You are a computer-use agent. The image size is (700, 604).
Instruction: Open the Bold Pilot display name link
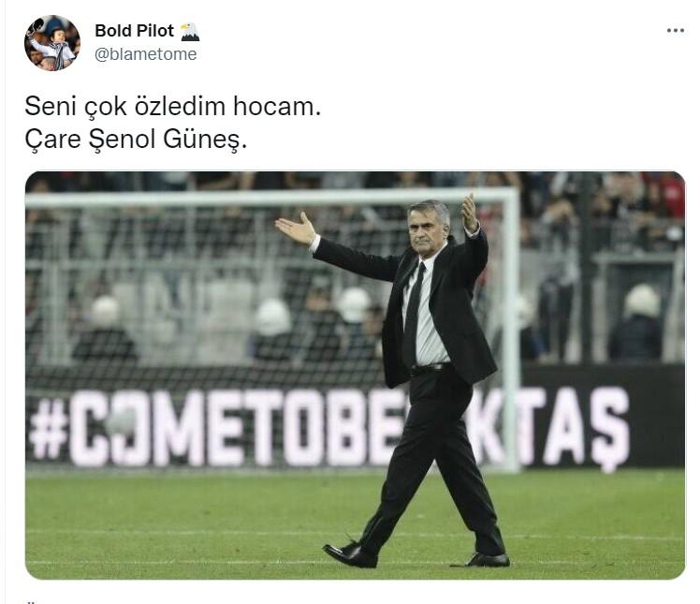(134, 31)
